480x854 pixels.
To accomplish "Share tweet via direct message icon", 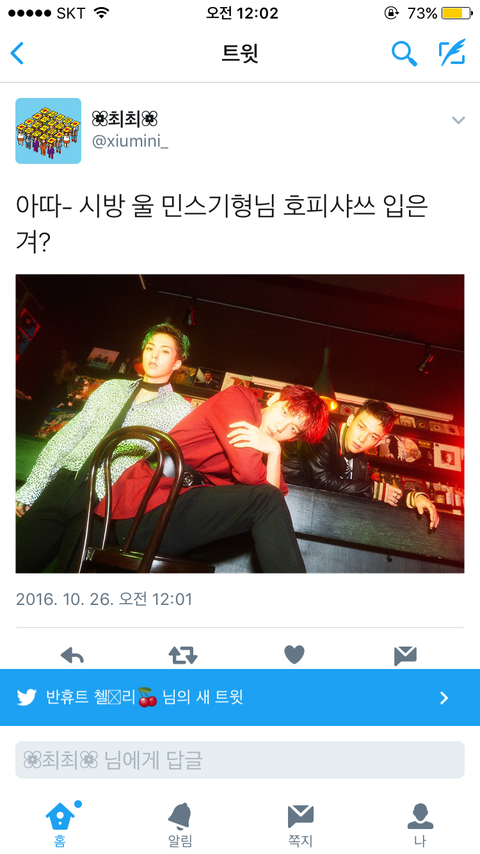I will (405, 656).
